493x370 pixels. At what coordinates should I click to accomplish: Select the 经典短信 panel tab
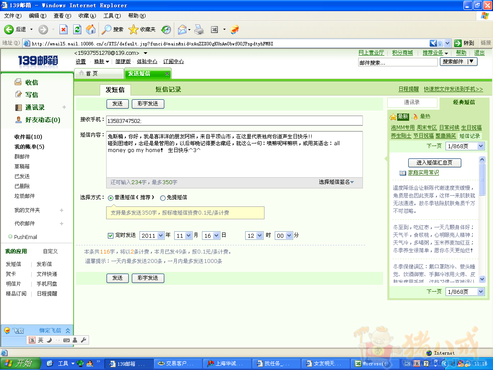pyautogui.click(x=464, y=102)
